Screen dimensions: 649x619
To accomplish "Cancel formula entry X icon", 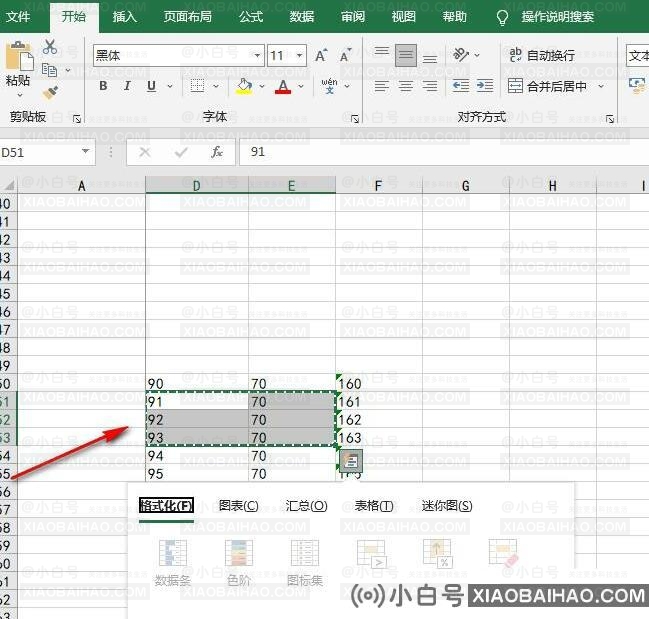I will coord(144,153).
